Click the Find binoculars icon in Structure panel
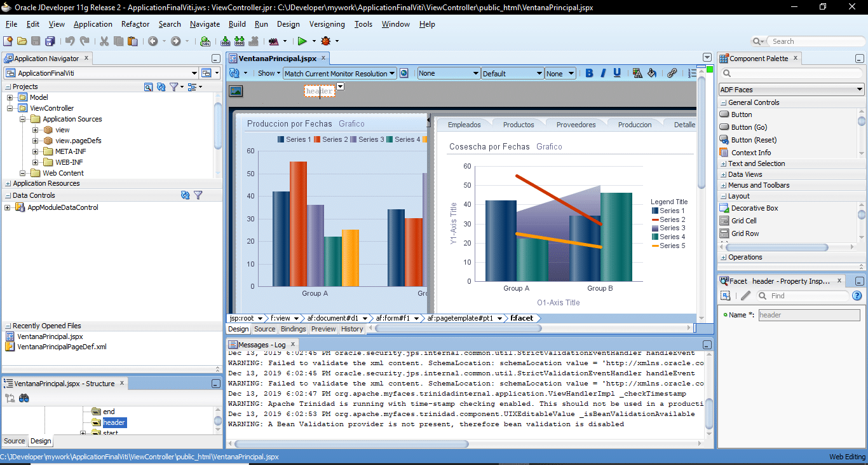The width and height of the screenshot is (868, 465). click(x=24, y=398)
